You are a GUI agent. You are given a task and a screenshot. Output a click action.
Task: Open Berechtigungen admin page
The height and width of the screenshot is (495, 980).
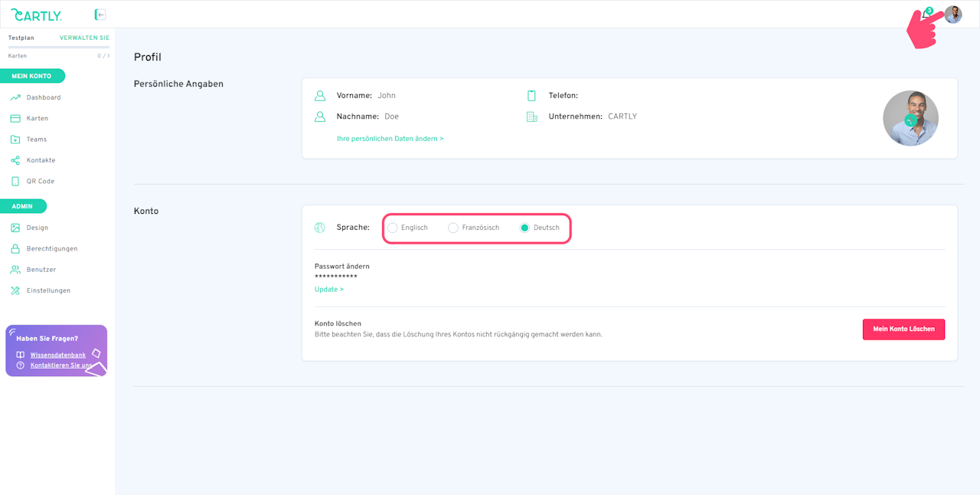(52, 249)
